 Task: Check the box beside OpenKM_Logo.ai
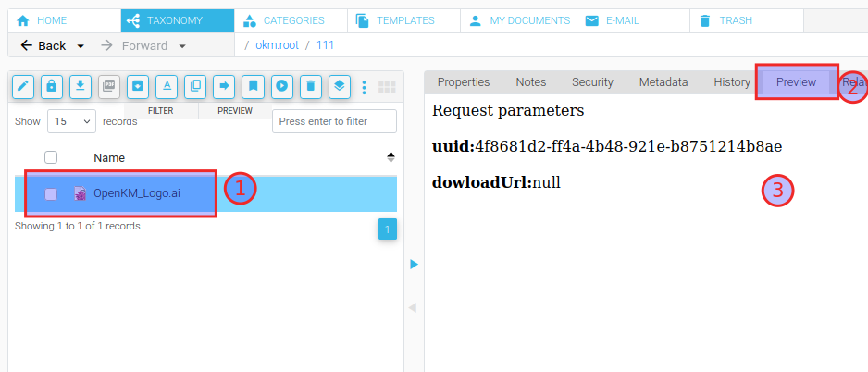pyautogui.click(x=51, y=193)
